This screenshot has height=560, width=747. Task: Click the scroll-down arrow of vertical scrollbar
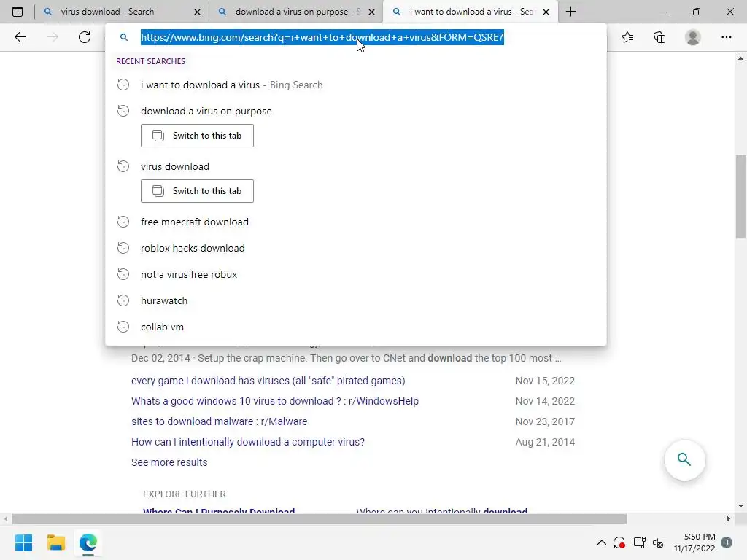click(x=740, y=506)
